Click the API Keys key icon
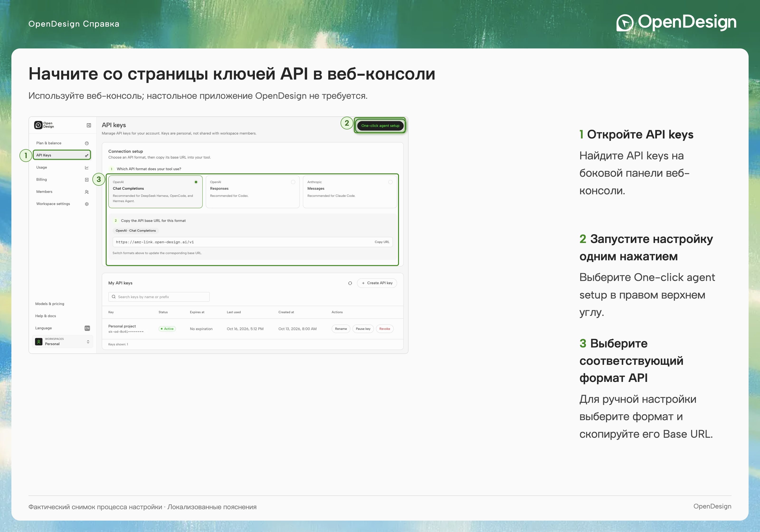 [x=87, y=155]
